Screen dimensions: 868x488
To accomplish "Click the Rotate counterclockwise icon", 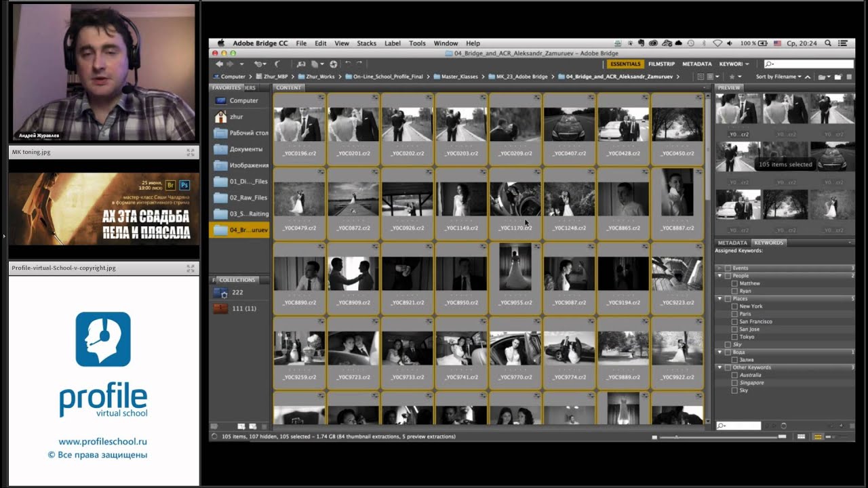I will pyautogui.click(x=348, y=63).
